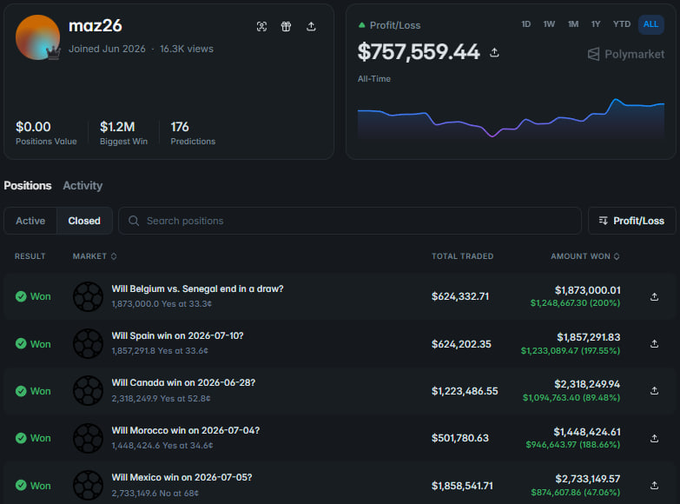The image size is (680, 504).
Task: Switch to Active positions
Action: coord(30,221)
